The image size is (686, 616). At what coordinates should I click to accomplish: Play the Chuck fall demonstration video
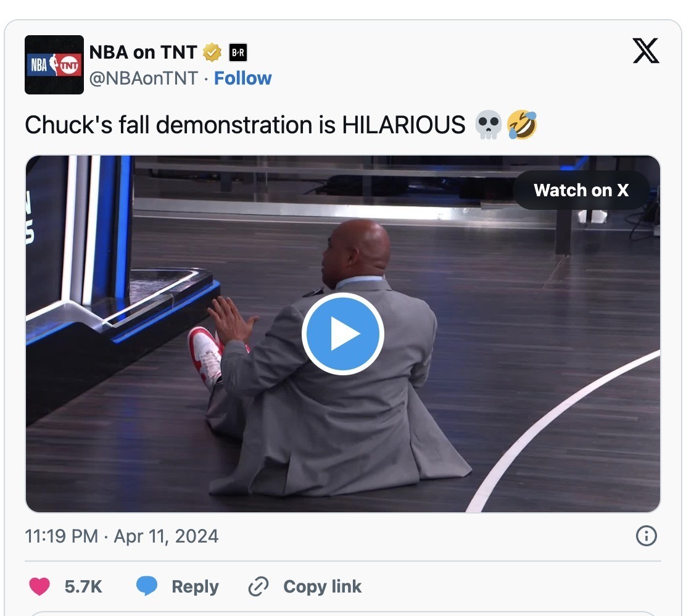point(342,334)
